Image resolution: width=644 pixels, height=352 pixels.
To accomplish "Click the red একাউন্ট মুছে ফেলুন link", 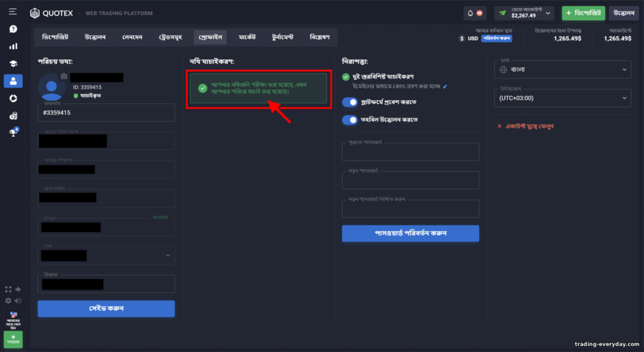I will tap(526, 126).
